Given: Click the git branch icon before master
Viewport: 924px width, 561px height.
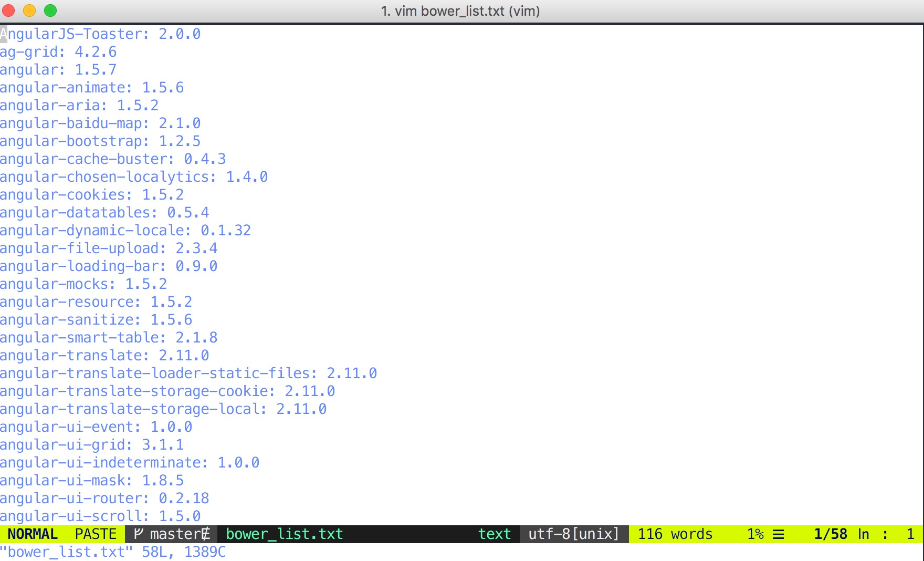Looking at the screenshot, I should click(x=138, y=534).
